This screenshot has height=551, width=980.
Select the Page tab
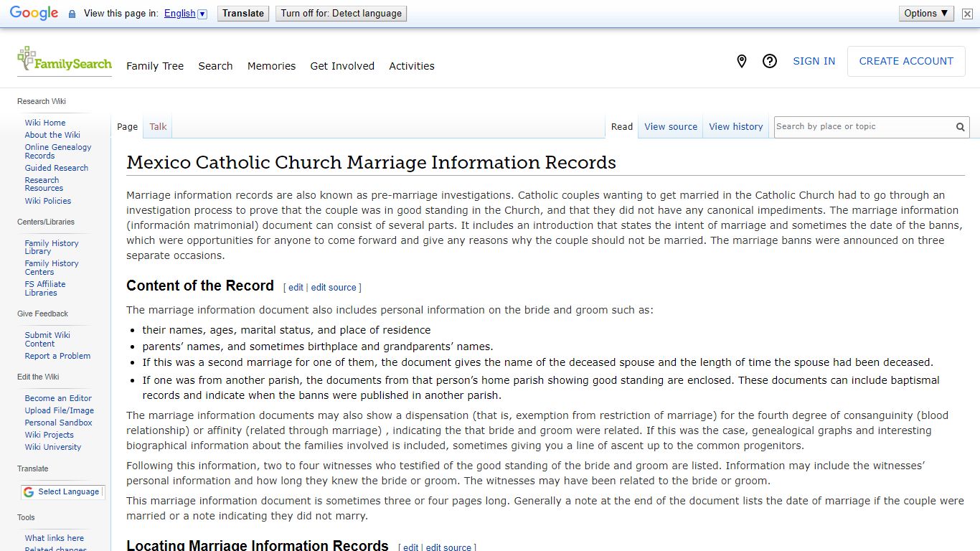pos(127,127)
